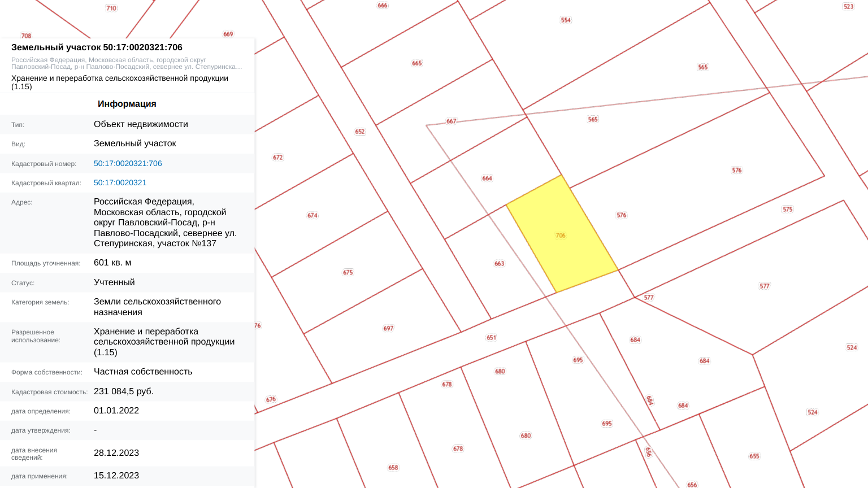Click map parcel label 672
This screenshot has width=868, height=488.
tap(278, 158)
